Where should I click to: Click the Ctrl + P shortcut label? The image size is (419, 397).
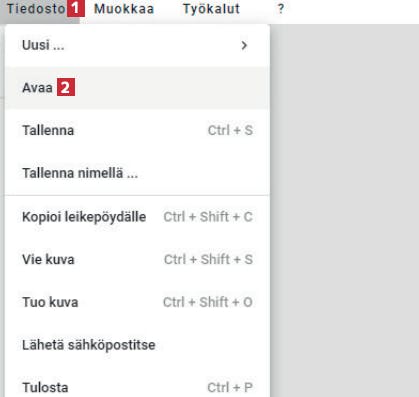[x=230, y=387]
